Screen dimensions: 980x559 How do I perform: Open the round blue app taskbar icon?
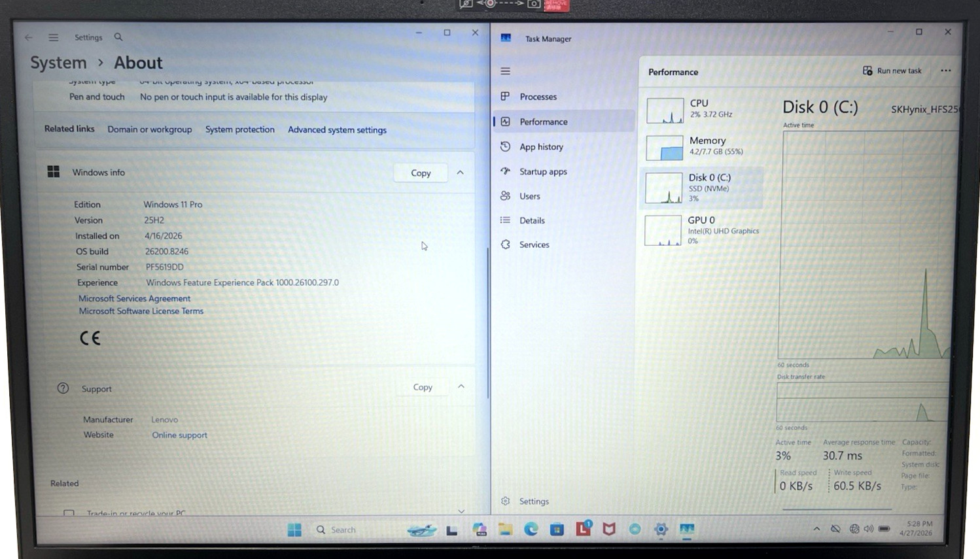click(635, 530)
